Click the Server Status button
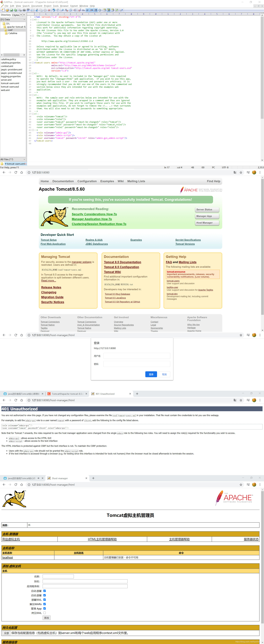 (x=207, y=210)
